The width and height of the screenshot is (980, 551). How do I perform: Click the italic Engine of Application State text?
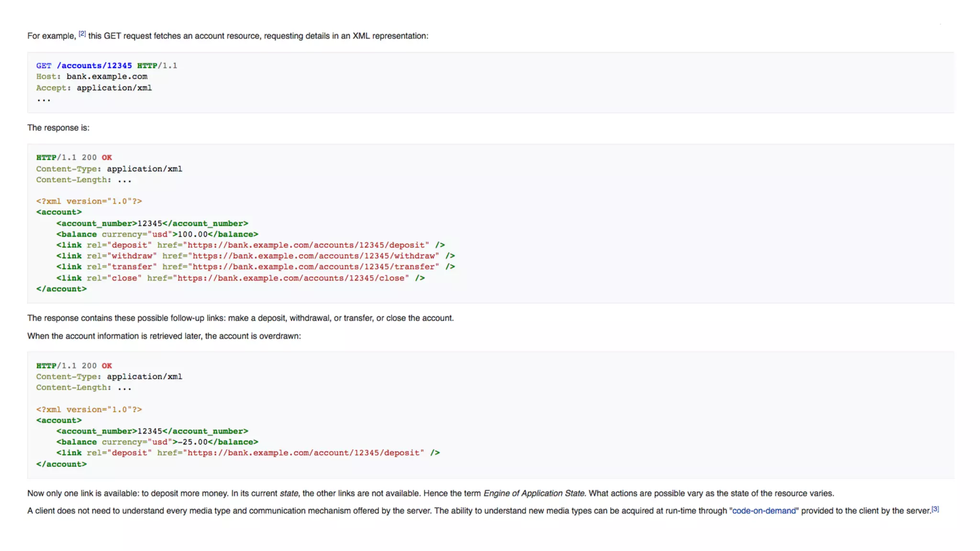coord(534,493)
